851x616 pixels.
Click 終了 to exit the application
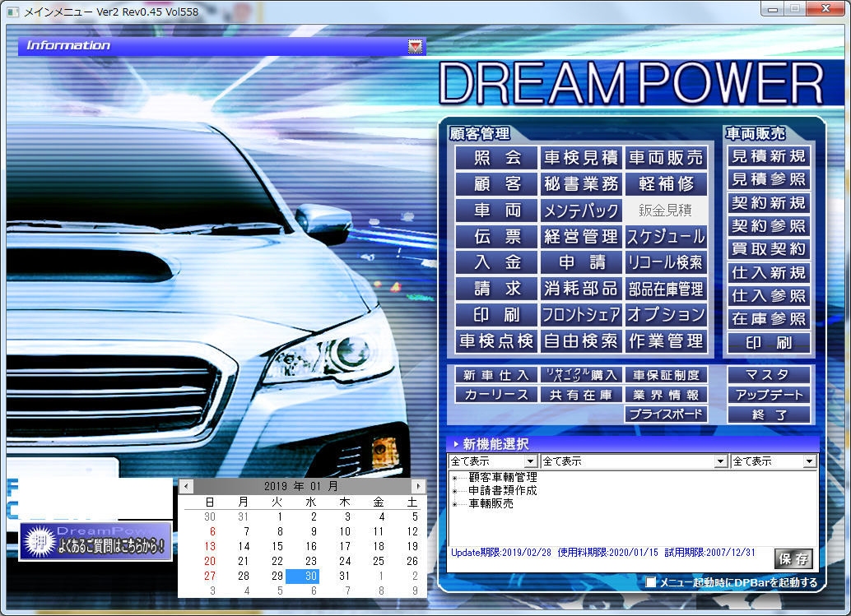tap(769, 415)
